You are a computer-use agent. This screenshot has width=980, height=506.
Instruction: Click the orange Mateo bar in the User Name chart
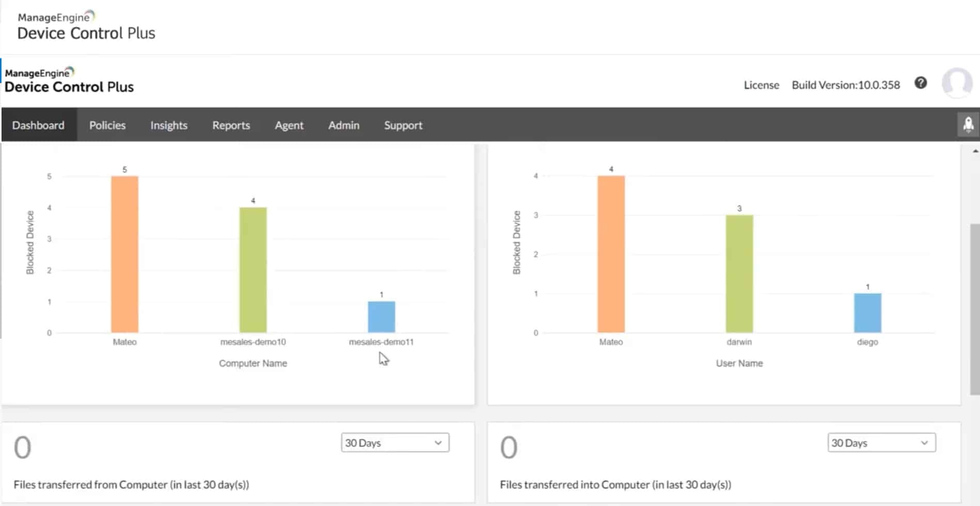[611, 254]
